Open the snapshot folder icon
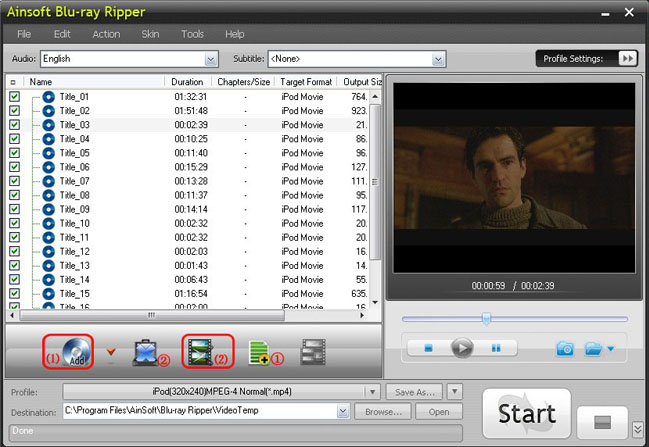Screen dimensions: 649x447 click(593, 348)
